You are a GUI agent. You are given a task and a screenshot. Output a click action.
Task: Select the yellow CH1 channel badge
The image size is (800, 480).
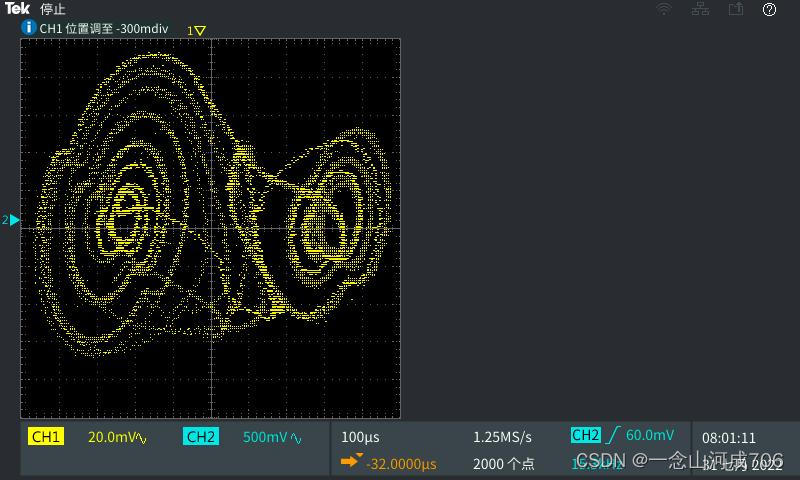tap(46, 437)
